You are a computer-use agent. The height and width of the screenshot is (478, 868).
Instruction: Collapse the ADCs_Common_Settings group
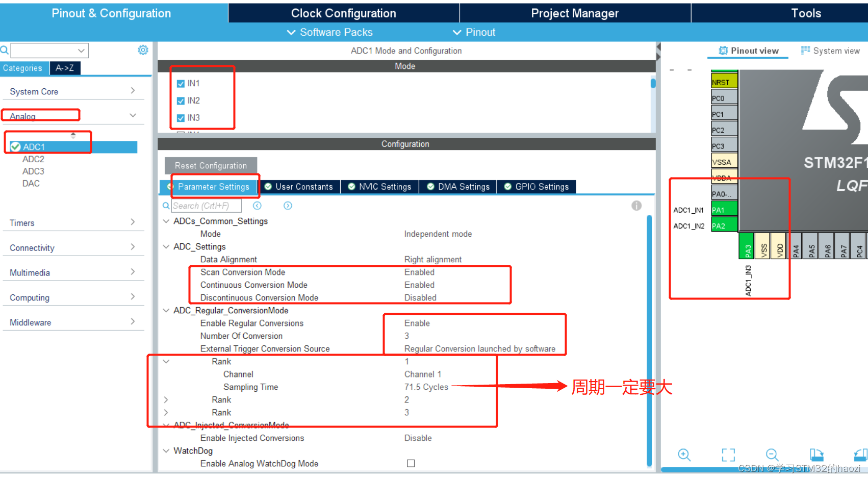pyautogui.click(x=166, y=221)
